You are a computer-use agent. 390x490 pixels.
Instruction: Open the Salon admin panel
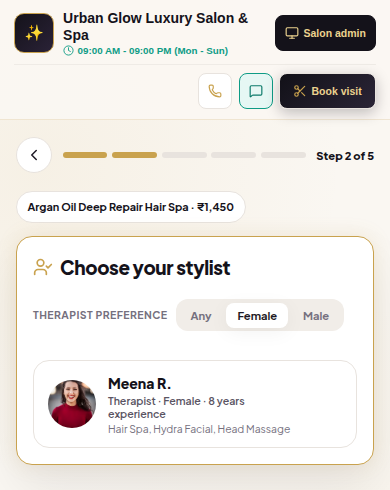point(325,33)
